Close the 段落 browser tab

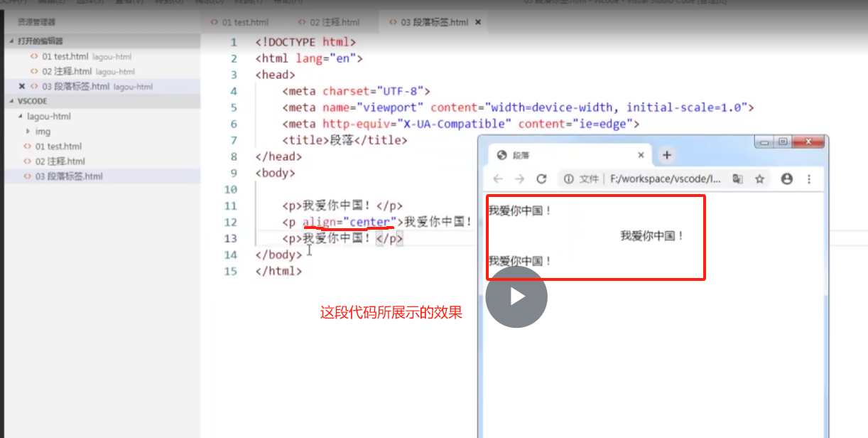(x=640, y=154)
